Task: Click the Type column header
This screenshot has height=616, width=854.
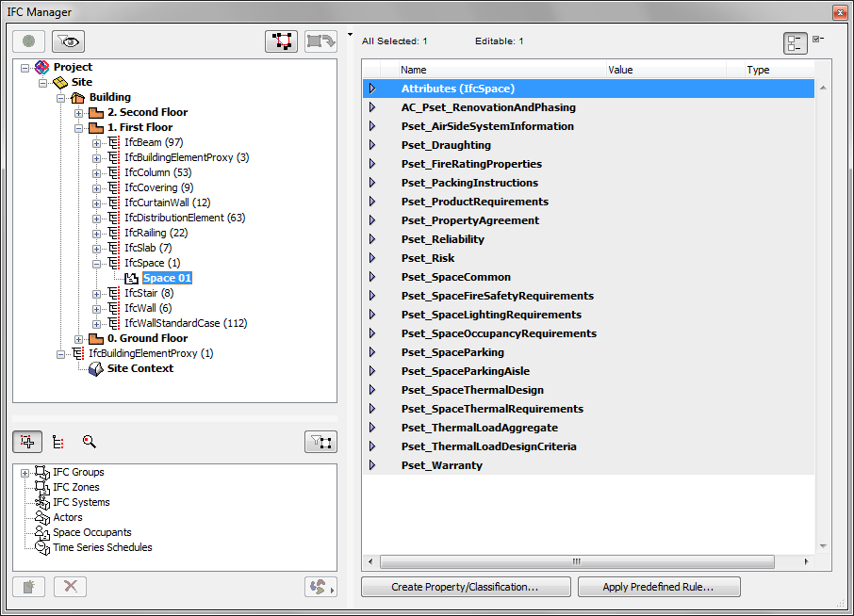Action: 780,70
